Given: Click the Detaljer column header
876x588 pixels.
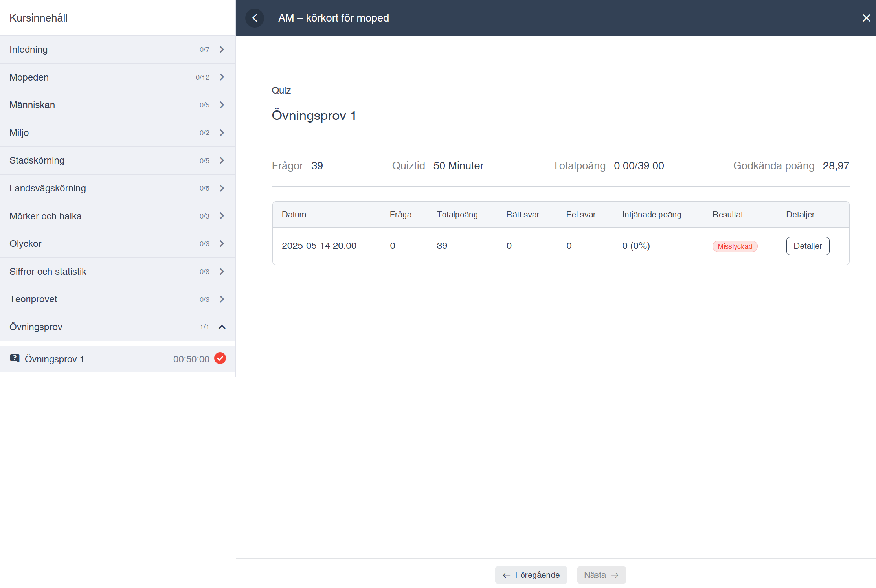Looking at the screenshot, I should [800, 215].
